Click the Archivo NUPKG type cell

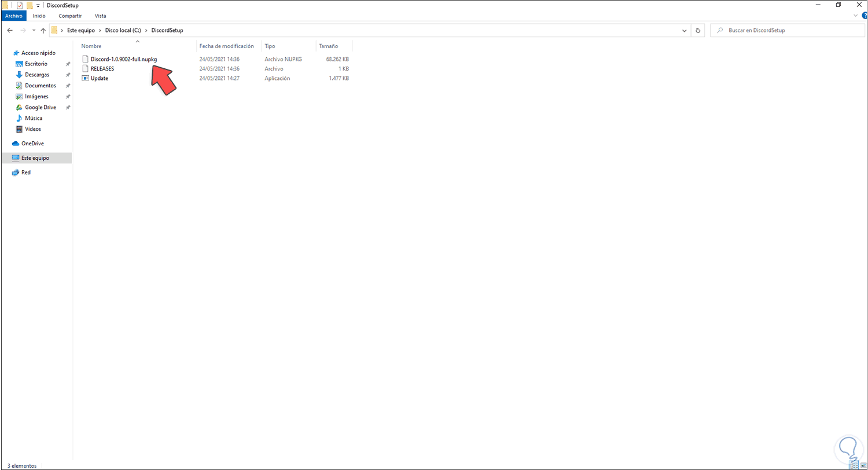(283, 59)
